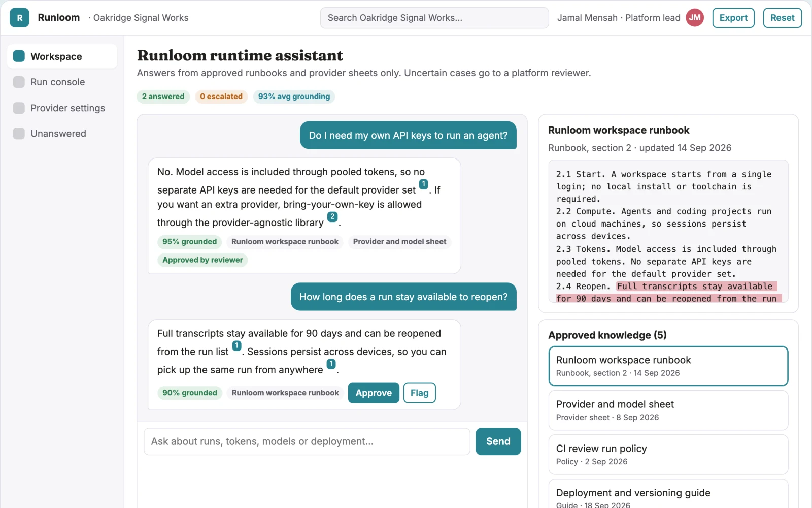This screenshot has height=508, width=812.
Task: Open citation 1 after 'from the run list'
Action: (236, 346)
